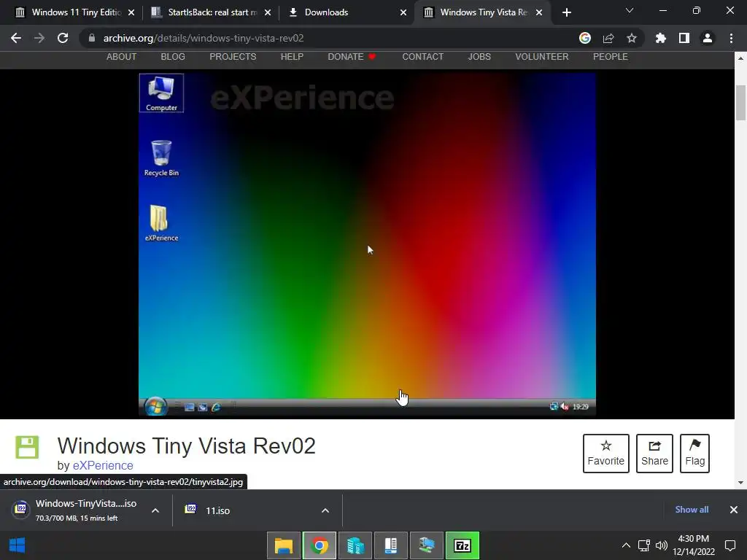This screenshot has height=560, width=747.
Task: Share this page via address bar icon
Action: point(608,38)
